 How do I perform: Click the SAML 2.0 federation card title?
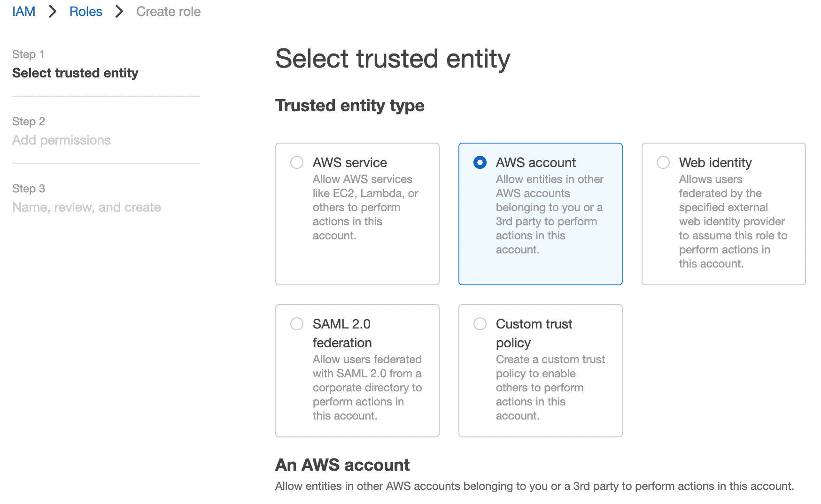tap(342, 333)
